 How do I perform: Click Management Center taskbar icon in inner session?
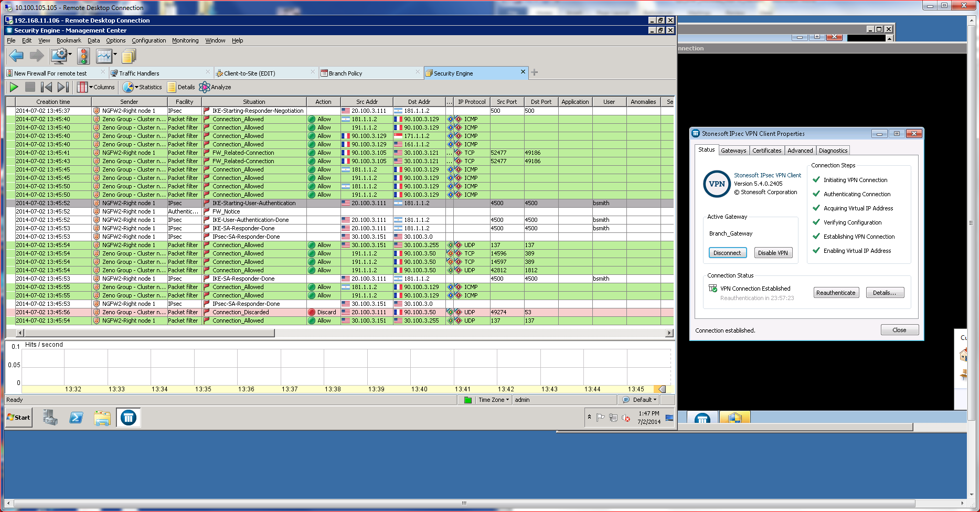[129, 418]
